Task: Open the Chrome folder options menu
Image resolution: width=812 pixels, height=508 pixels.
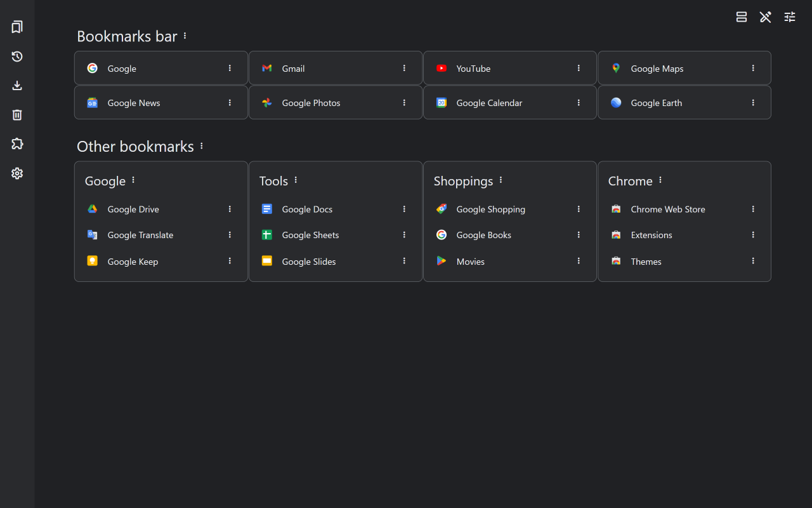Action: pyautogui.click(x=660, y=180)
